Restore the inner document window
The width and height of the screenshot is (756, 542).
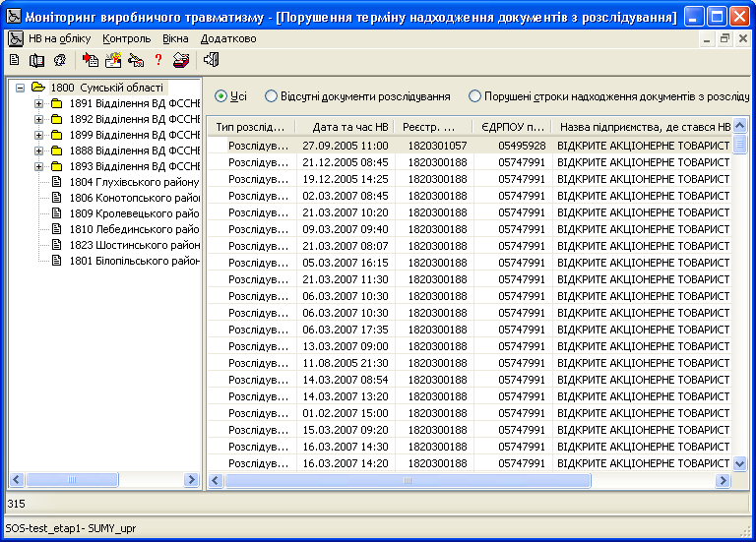pos(724,38)
